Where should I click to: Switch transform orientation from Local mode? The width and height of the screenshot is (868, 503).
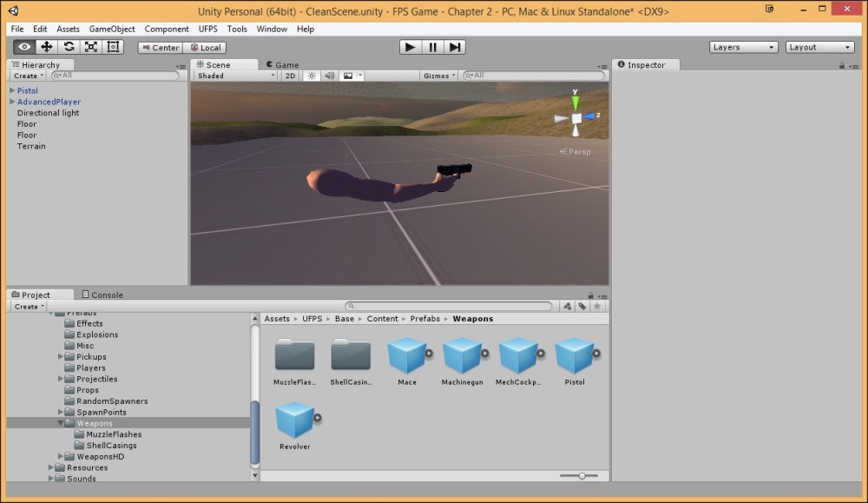click(x=205, y=47)
